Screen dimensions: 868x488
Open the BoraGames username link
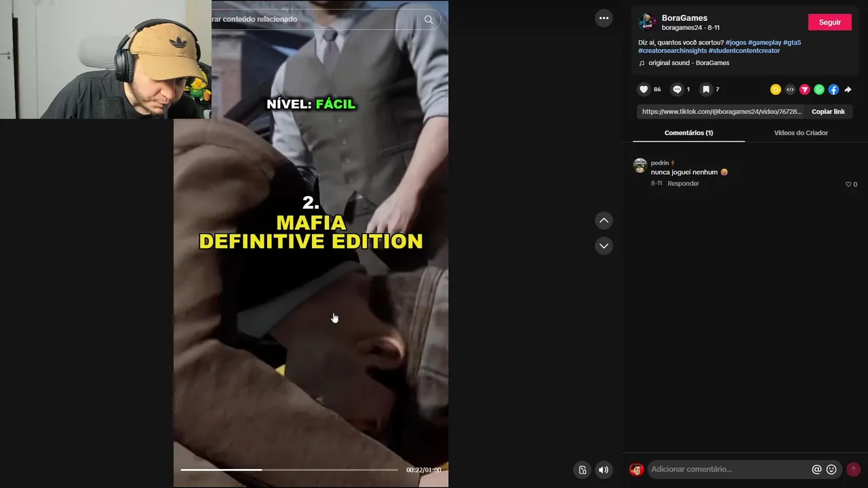[684, 18]
